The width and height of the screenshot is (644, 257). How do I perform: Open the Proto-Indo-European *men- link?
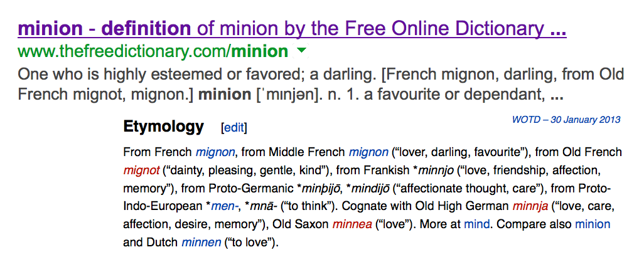pyautogui.click(x=221, y=206)
